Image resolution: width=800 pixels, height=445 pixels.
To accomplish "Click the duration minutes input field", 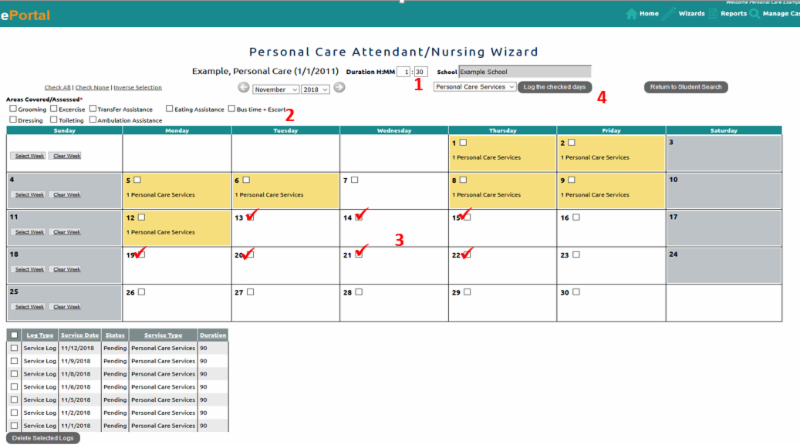I will pos(421,72).
